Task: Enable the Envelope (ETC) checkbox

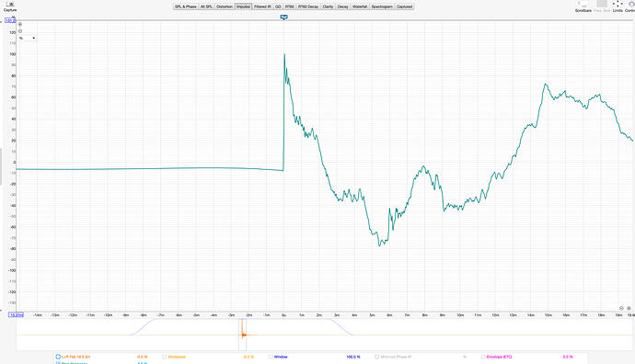Action: (483, 357)
